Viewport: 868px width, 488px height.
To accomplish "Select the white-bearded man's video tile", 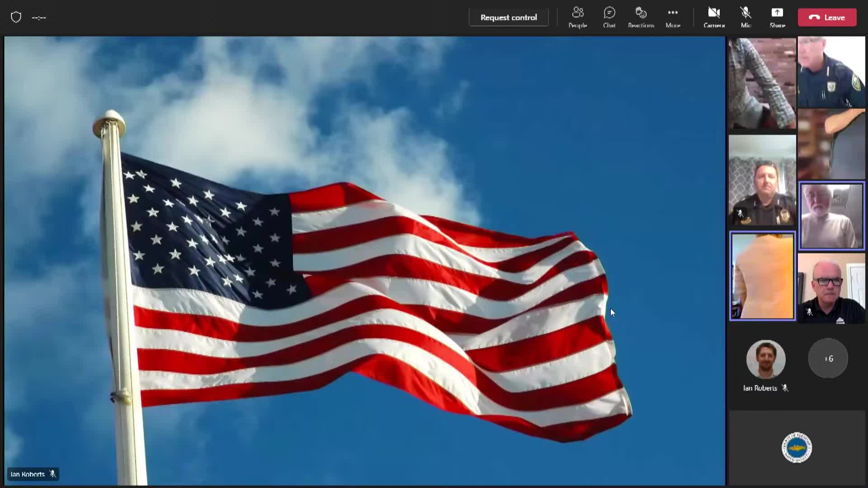I will pos(831,216).
